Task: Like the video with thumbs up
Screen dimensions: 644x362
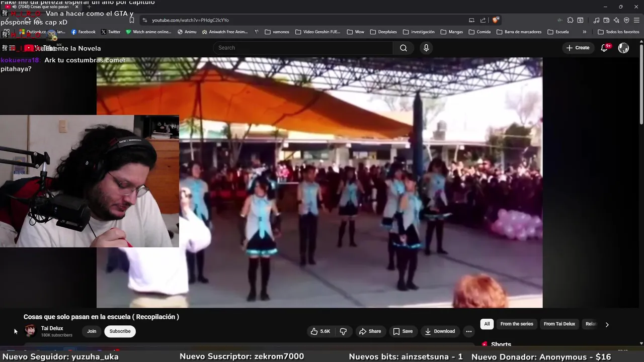Action: pyautogui.click(x=320, y=331)
